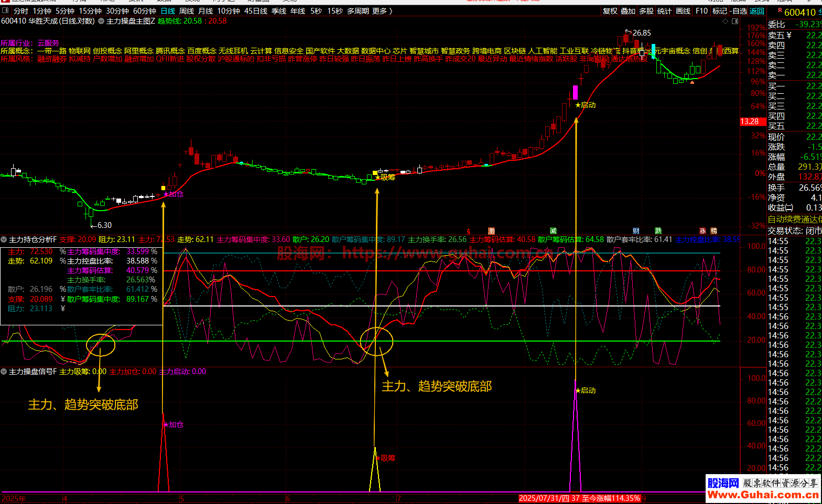This screenshot has height=504, width=822.
Task: Click the 6.30 low price label
Action: tap(104, 225)
